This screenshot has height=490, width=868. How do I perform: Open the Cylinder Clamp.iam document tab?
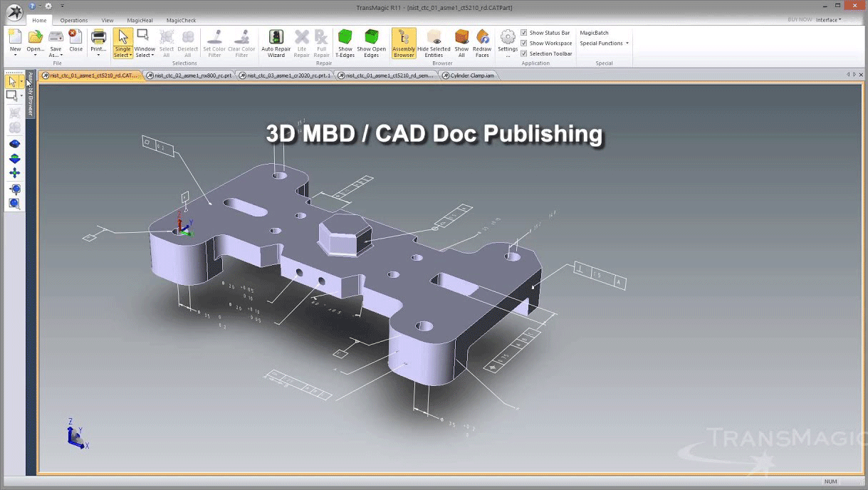471,75
